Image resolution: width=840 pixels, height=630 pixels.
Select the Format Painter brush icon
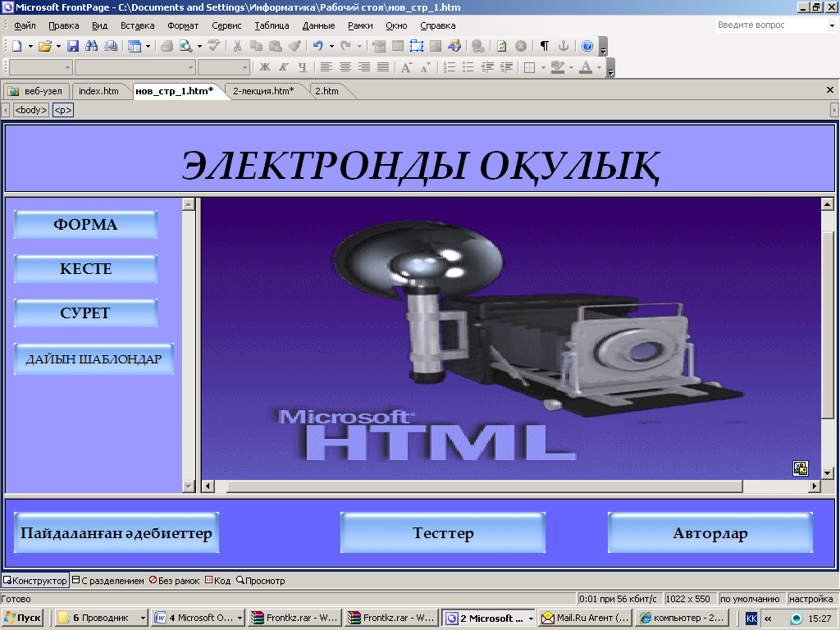click(294, 46)
